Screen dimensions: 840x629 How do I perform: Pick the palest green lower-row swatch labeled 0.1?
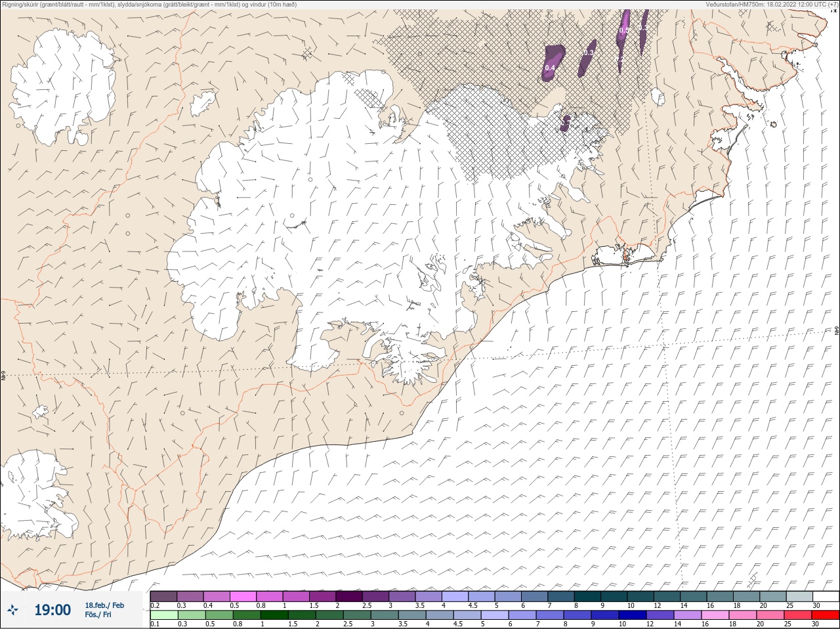(164, 616)
